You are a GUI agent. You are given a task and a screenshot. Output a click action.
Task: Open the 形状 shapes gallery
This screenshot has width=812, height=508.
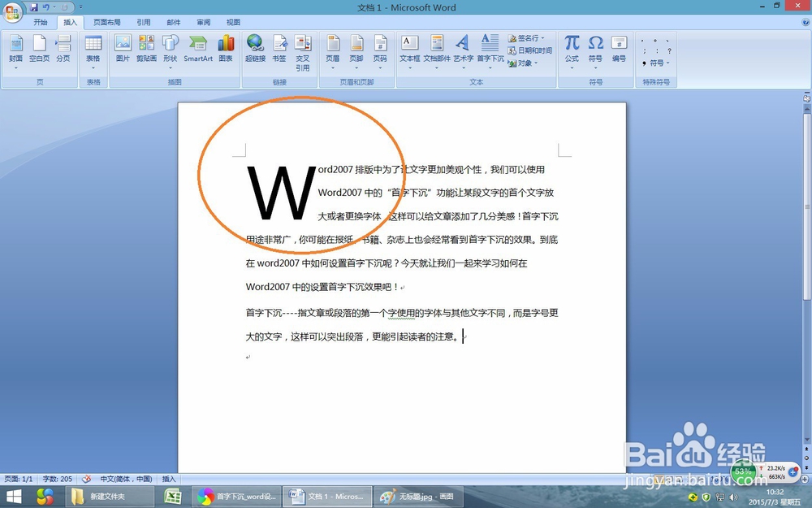coord(171,50)
